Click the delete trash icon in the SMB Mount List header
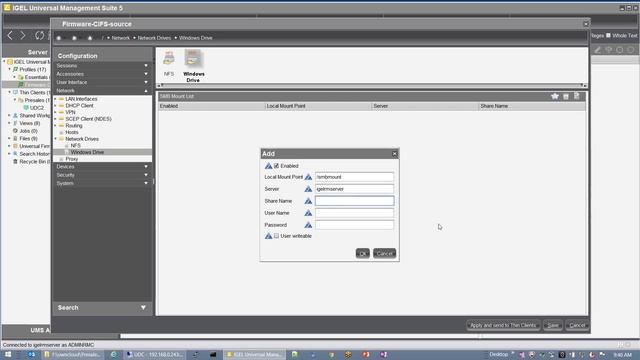Screen dimensions: 640x360 pyautogui.click(x=566, y=96)
